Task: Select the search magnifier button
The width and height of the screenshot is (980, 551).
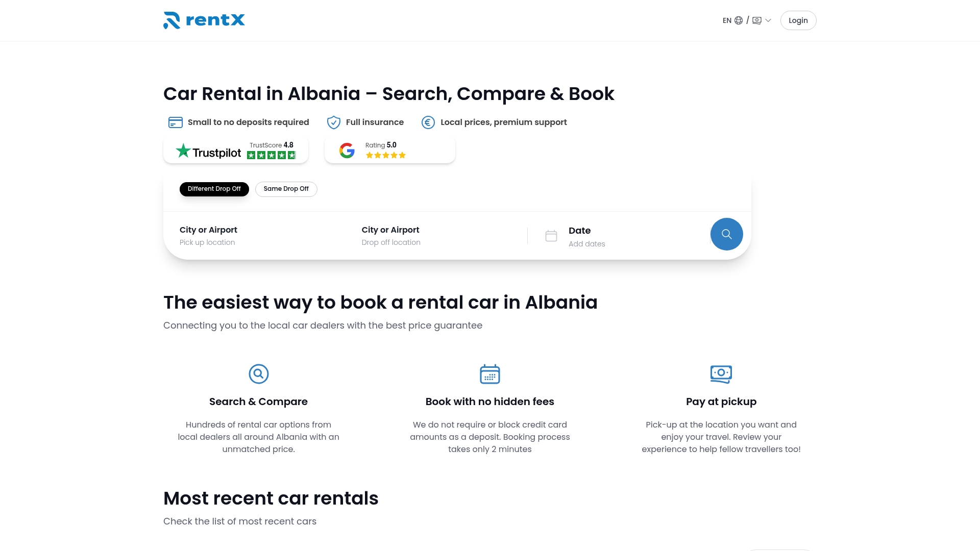Action: [x=726, y=234]
